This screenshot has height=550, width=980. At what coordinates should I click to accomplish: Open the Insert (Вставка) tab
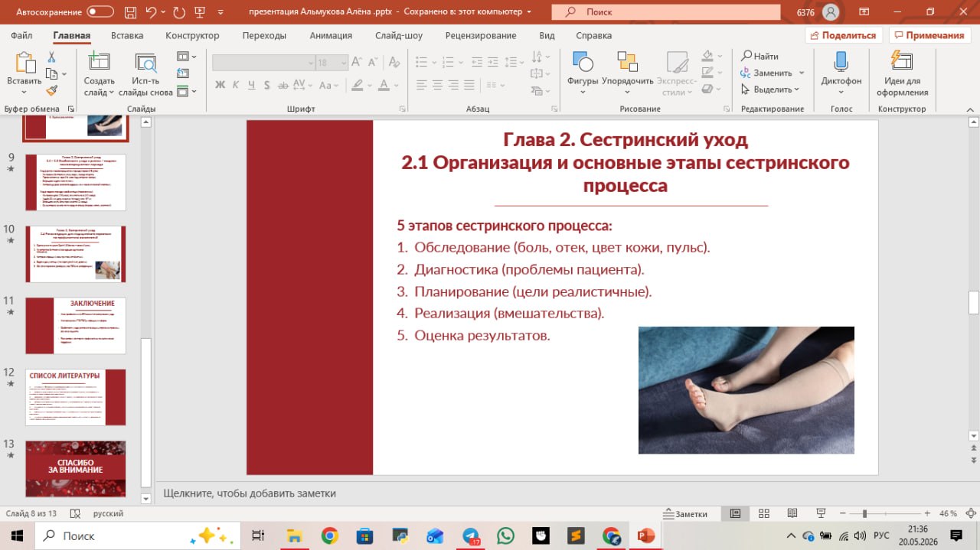tap(127, 35)
